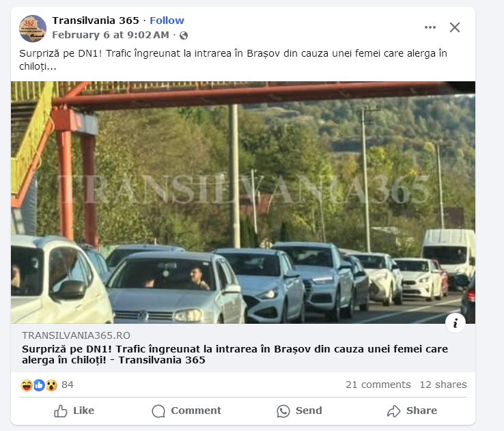Follow the Transilvania 365 page

coord(167,20)
